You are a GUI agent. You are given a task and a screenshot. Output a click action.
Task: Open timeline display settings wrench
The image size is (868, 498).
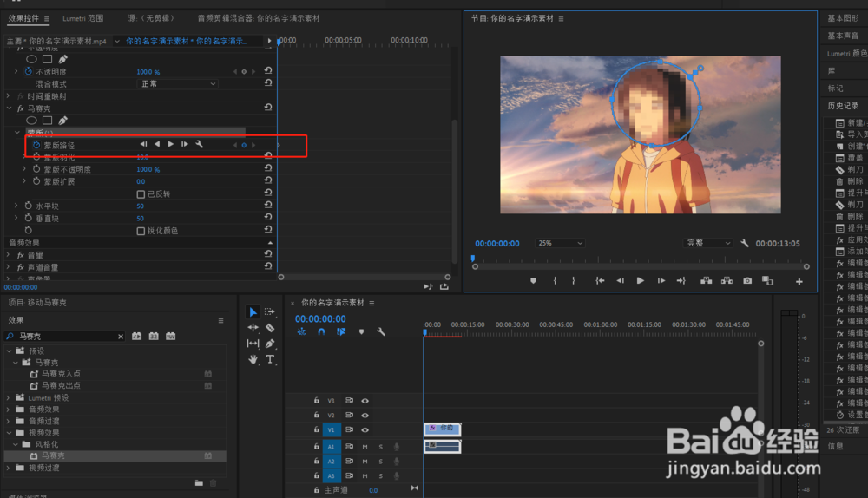click(381, 332)
